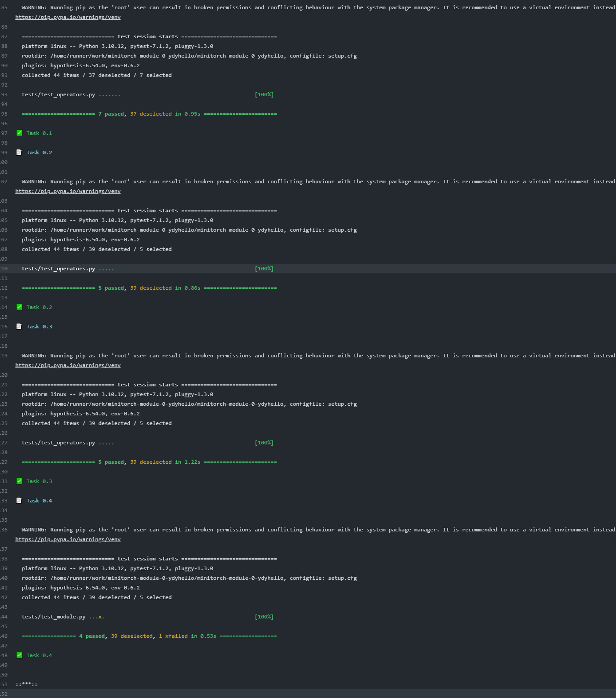Click the green checkmark beside Task 0.3
This screenshot has width=616, height=698.
tap(19, 481)
